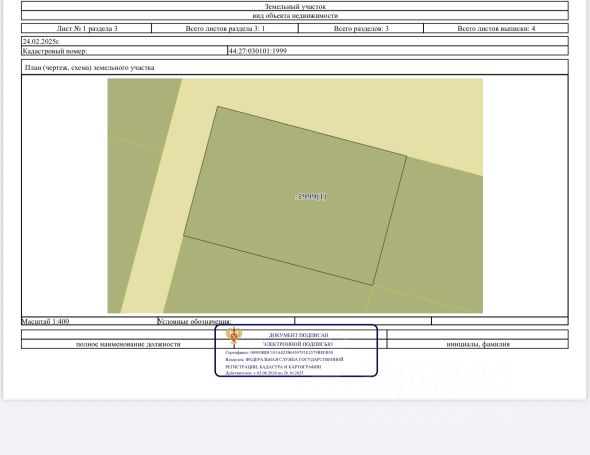The image size is (590, 455).
Task: Click the coat of arms emblem in signature stamp
Action: (x=234, y=336)
